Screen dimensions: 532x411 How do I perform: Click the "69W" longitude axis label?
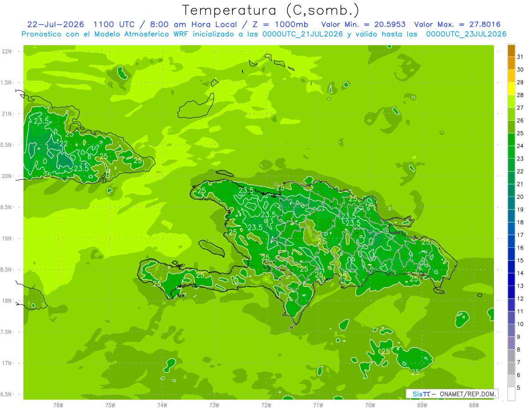422,405
